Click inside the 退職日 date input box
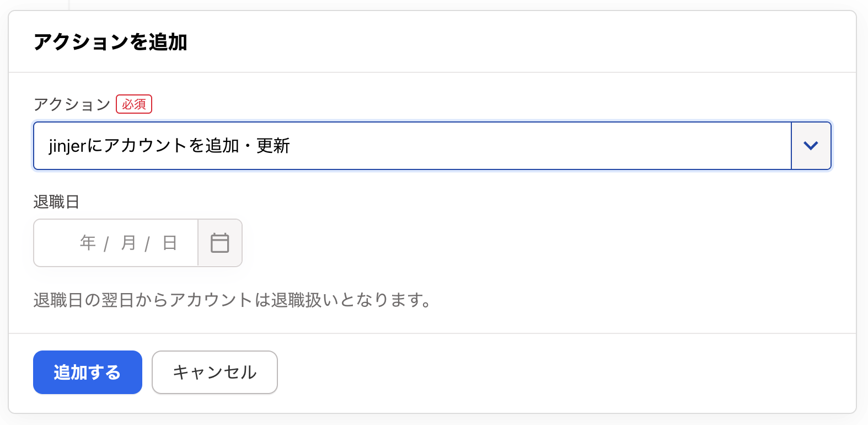 [x=116, y=243]
